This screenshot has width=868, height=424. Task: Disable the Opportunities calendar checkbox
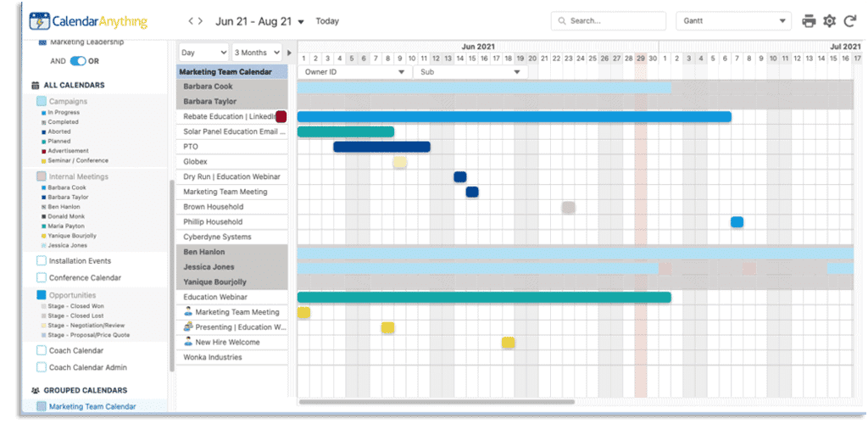point(42,295)
